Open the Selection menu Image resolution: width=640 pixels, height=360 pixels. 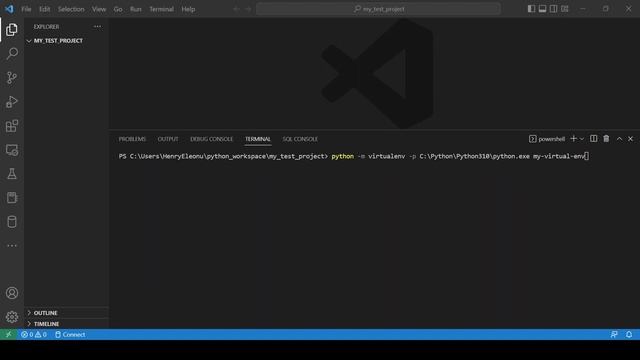click(71, 9)
